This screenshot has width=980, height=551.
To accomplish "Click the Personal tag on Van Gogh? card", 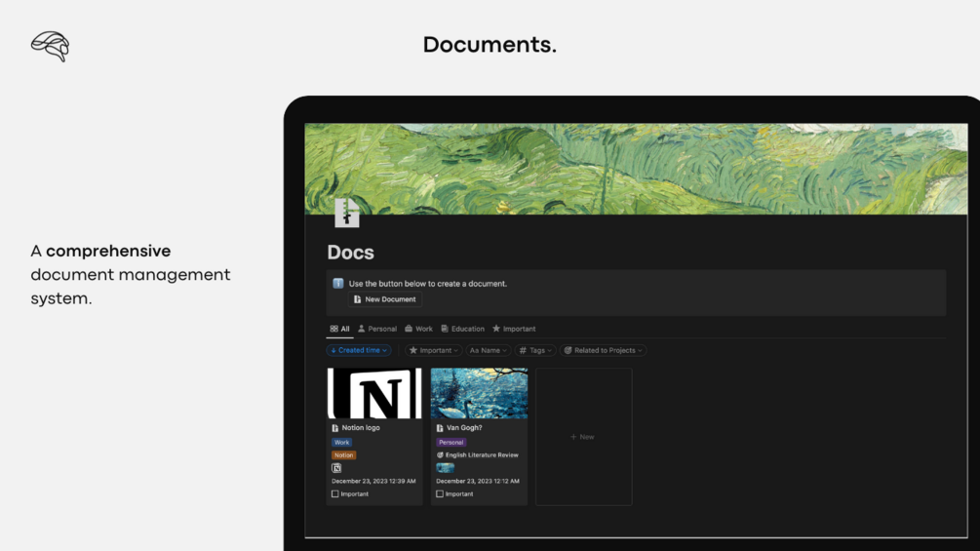I will coord(451,443).
